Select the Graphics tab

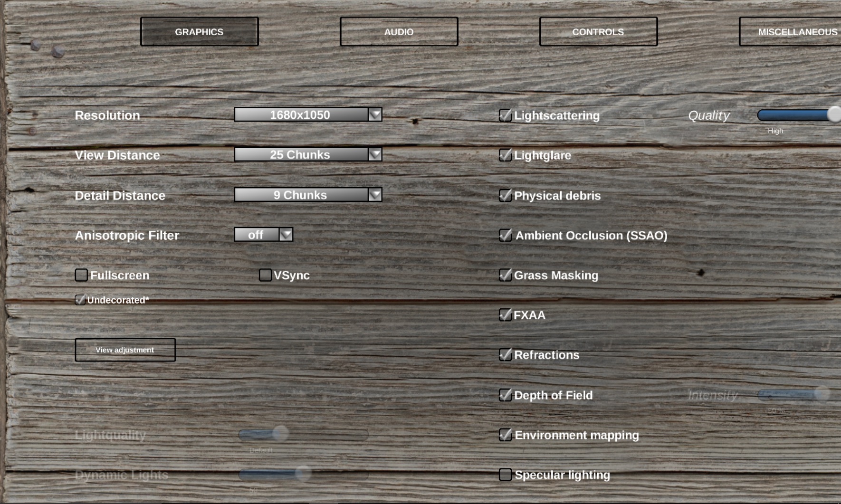pyautogui.click(x=199, y=32)
